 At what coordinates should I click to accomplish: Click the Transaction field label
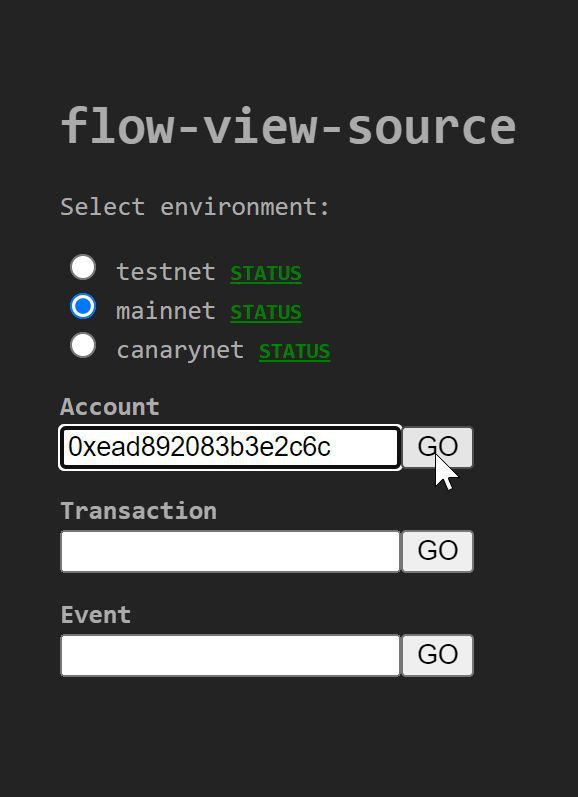click(x=139, y=511)
